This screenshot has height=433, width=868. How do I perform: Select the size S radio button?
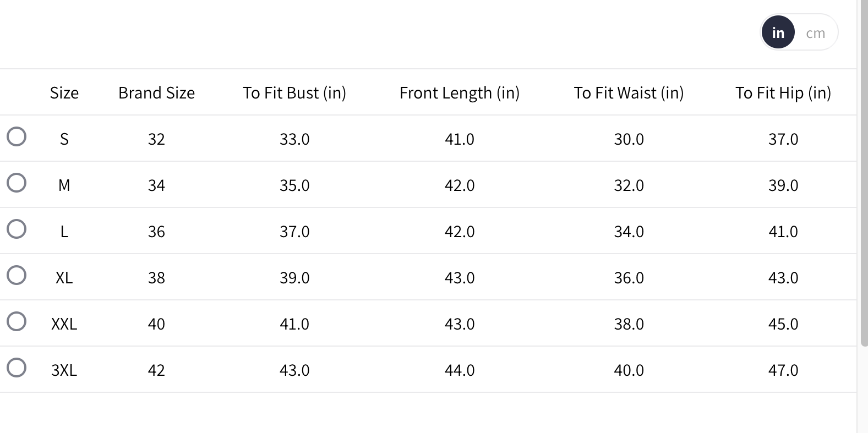click(17, 136)
